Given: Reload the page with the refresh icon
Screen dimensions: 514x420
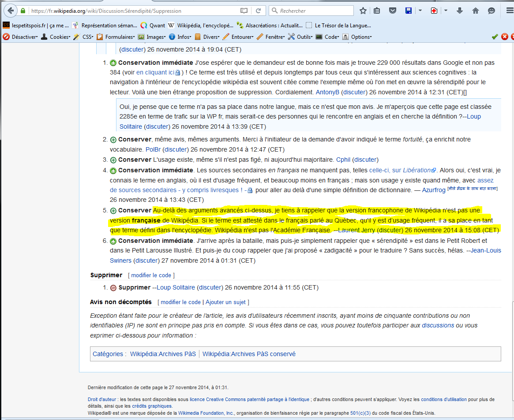Looking at the screenshot, I should [x=259, y=11].
